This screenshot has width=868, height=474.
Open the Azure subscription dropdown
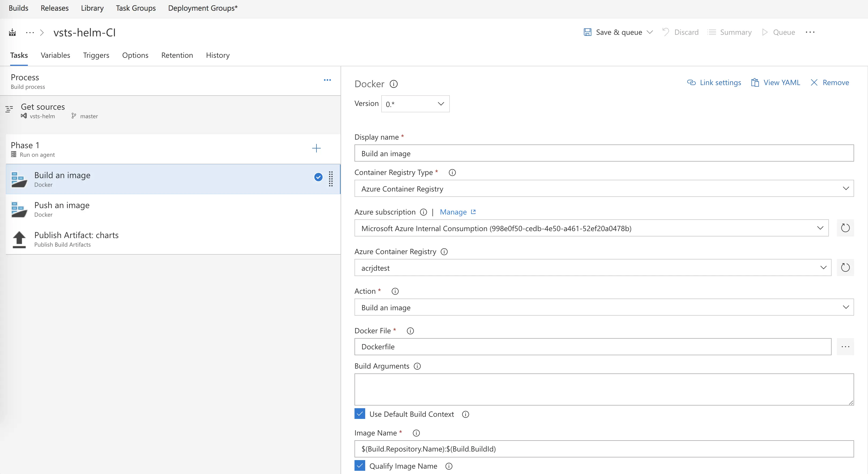coord(591,228)
